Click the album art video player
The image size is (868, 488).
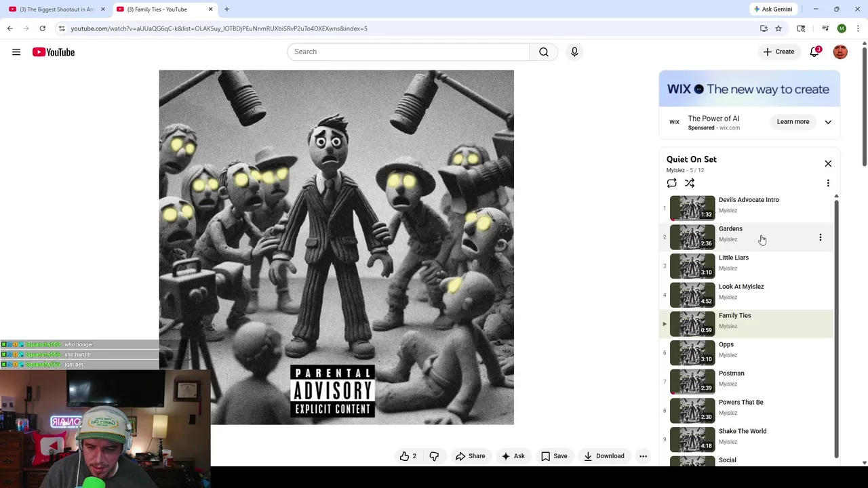pos(336,247)
